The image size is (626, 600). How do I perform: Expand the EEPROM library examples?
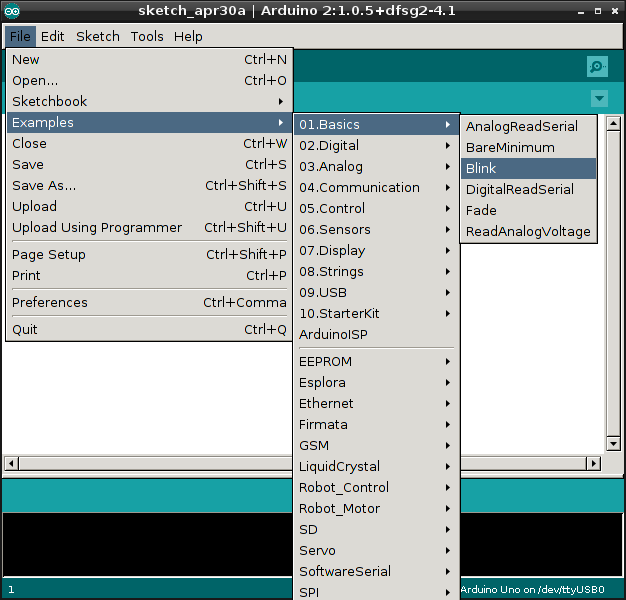click(x=376, y=362)
